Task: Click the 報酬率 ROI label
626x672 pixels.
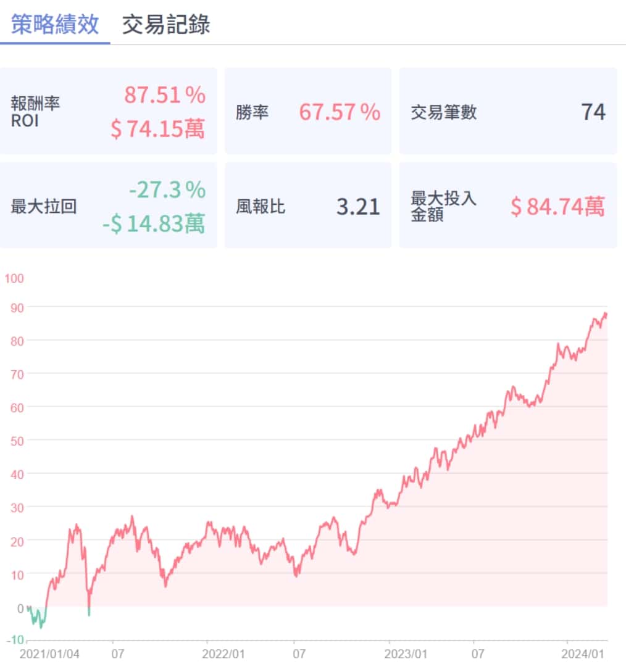Action: pos(35,112)
